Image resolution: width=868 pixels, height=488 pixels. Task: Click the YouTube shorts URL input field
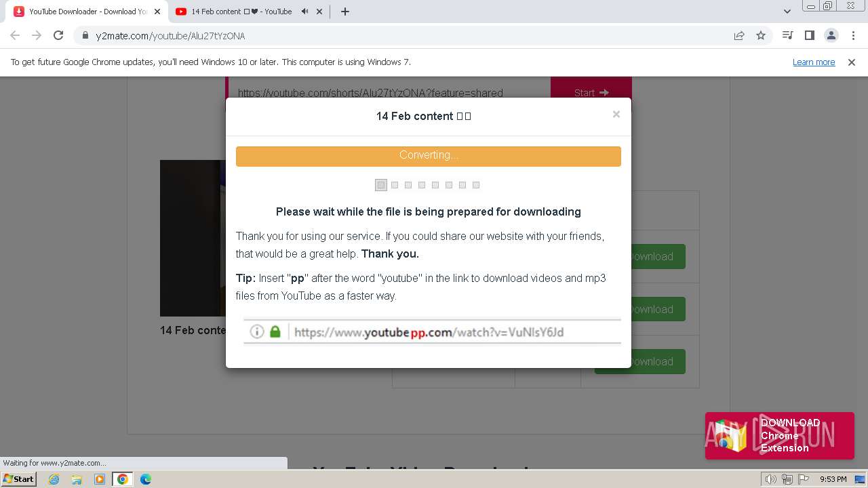[x=388, y=87]
